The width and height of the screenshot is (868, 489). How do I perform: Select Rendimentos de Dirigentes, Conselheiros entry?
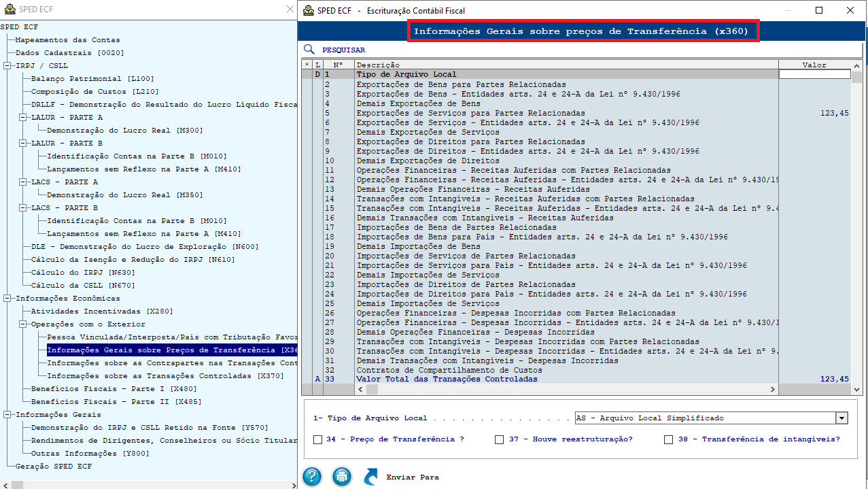pyautogui.click(x=164, y=441)
